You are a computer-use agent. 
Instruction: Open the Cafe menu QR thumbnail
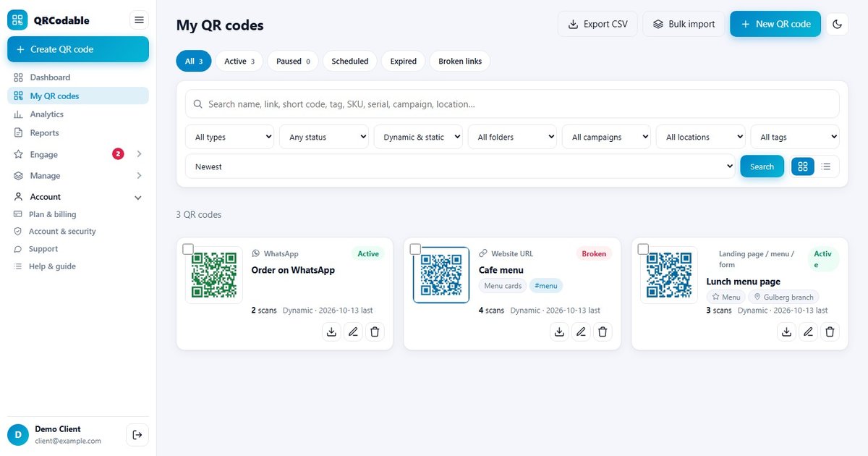tap(441, 275)
